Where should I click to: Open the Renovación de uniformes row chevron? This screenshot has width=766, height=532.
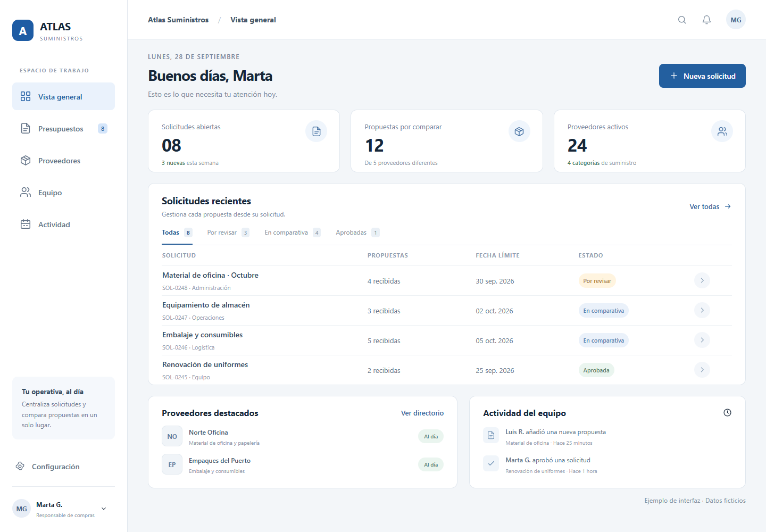pos(702,370)
